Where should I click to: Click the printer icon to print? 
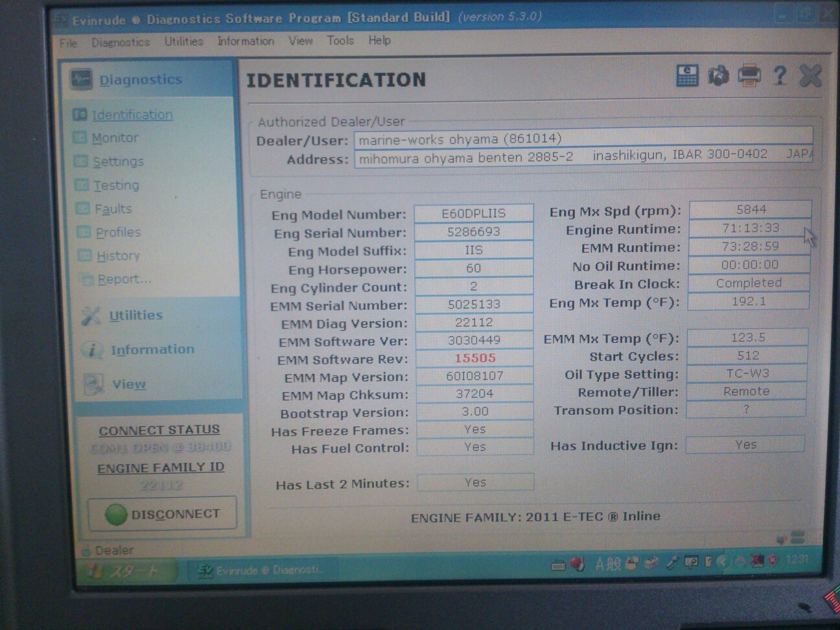[749, 76]
